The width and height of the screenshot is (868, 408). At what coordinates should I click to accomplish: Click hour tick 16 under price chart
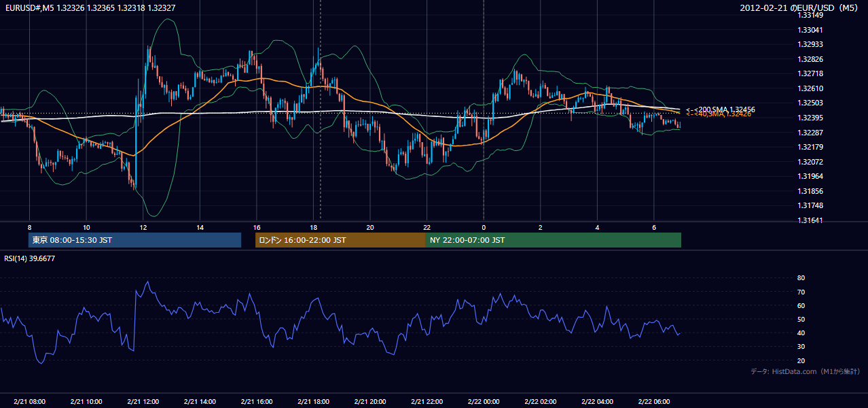(x=257, y=227)
